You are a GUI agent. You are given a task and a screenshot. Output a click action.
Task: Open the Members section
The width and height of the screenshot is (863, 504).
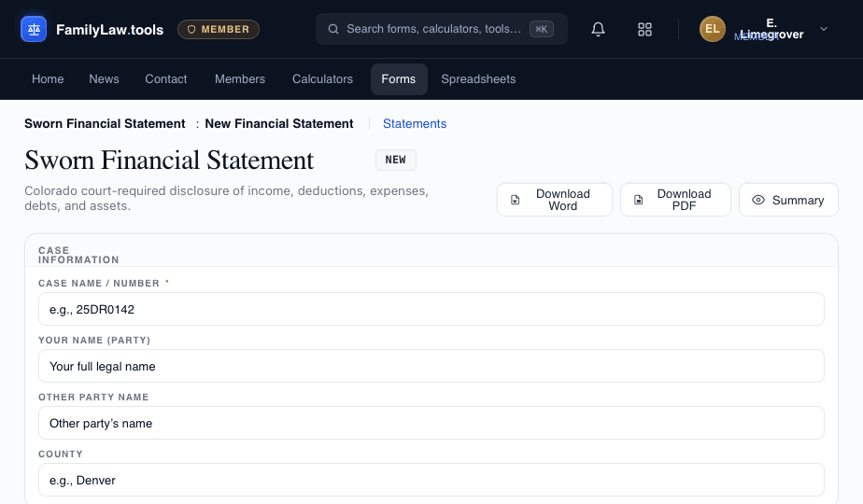point(240,79)
